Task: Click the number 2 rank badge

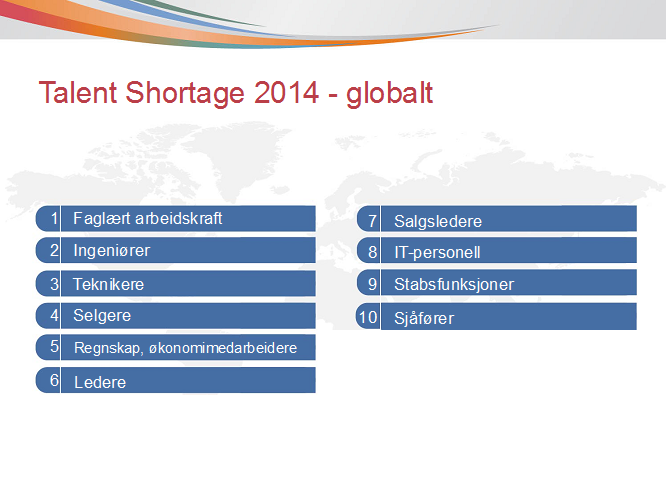Action: (x=48, y=250)
